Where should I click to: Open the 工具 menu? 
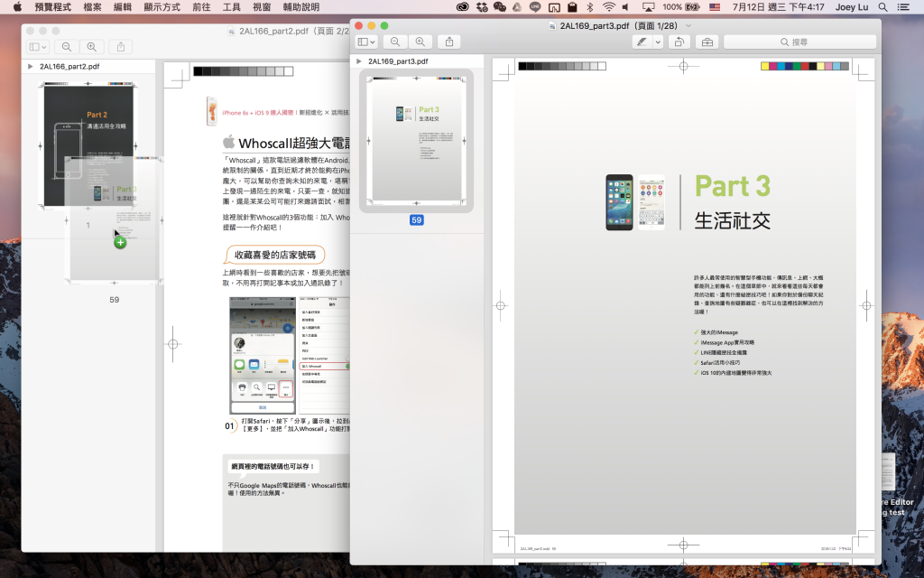click(232, 7)
